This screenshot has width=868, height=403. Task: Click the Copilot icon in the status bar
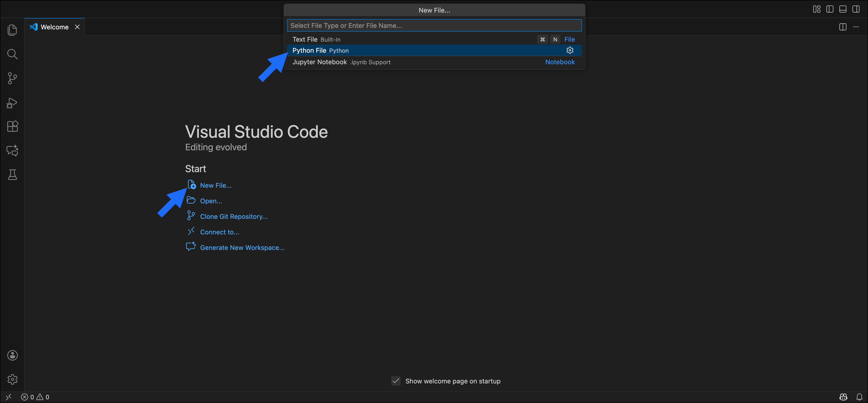[843, 396]
